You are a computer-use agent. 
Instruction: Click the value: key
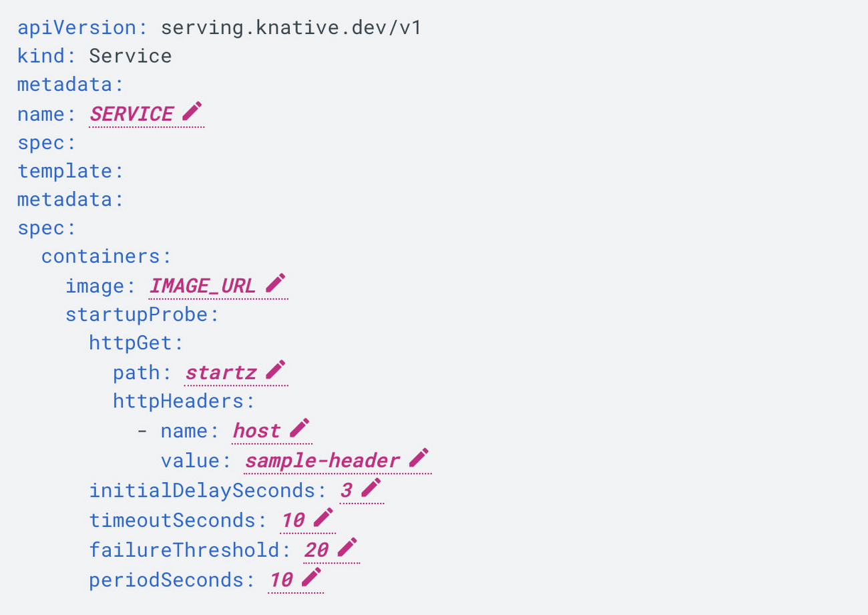pos(196,461)
